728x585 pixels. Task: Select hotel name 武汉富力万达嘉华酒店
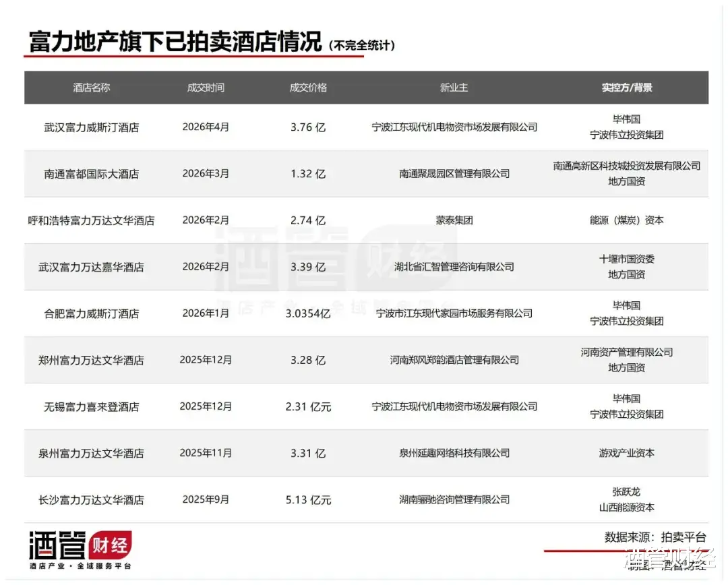click(92, 267)
